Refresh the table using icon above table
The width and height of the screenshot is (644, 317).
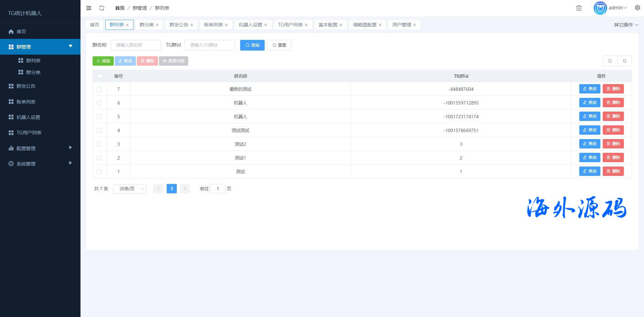(x=624, y=61)
